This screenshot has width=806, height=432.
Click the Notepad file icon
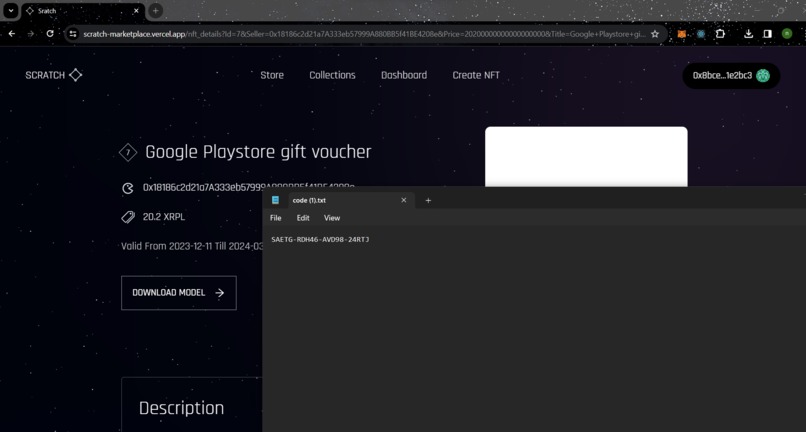click(x=276, y=200)
